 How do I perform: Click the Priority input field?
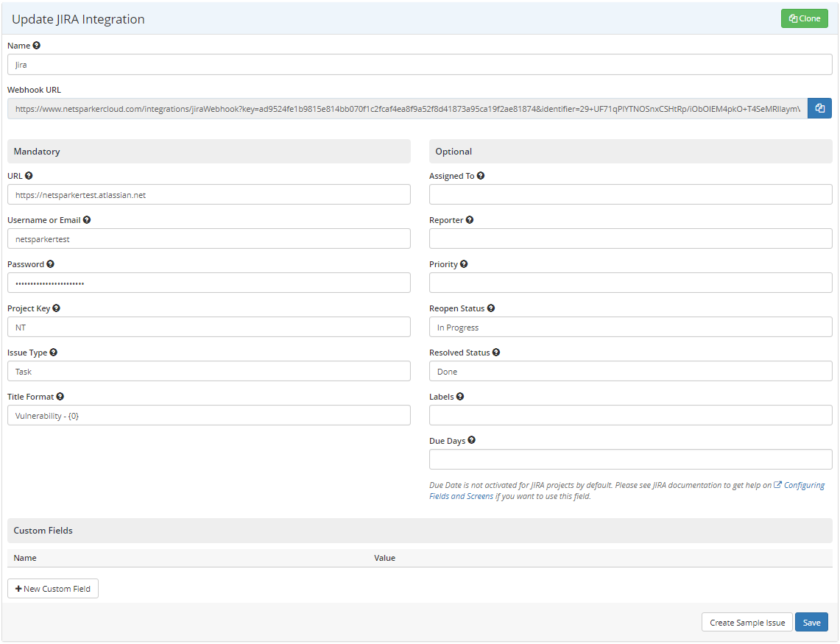[630, 283]
